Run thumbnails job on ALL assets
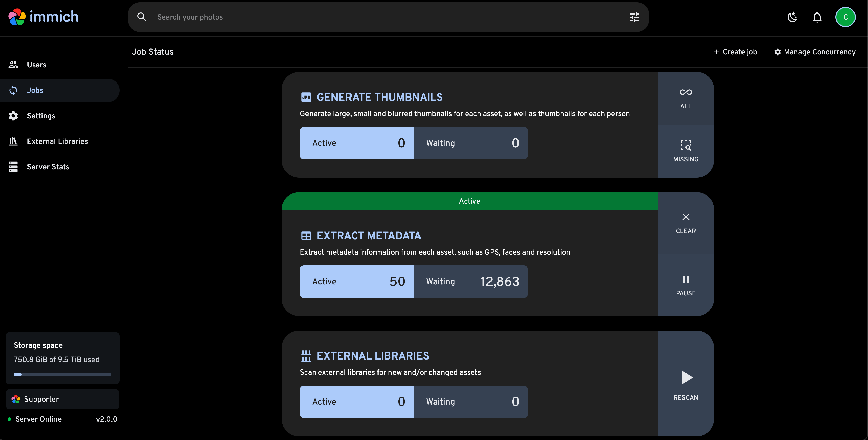Viewport: 868px width, 440px height. click(x=685, y=99)
